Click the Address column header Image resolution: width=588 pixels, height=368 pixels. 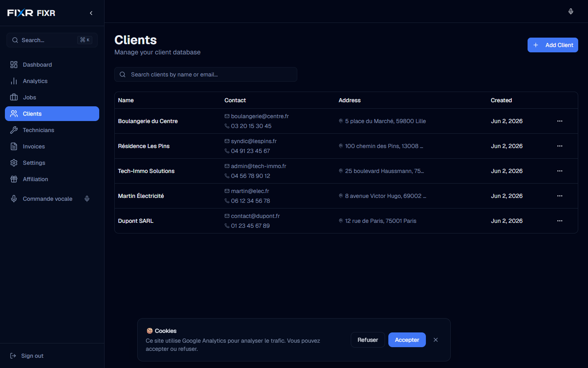coord(350,100)
